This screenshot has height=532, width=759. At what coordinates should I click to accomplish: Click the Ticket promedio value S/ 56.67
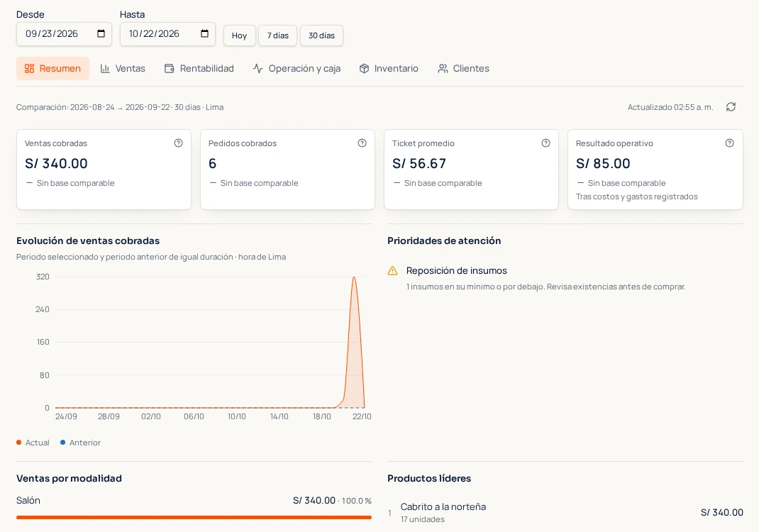click(x=419, y=164)
